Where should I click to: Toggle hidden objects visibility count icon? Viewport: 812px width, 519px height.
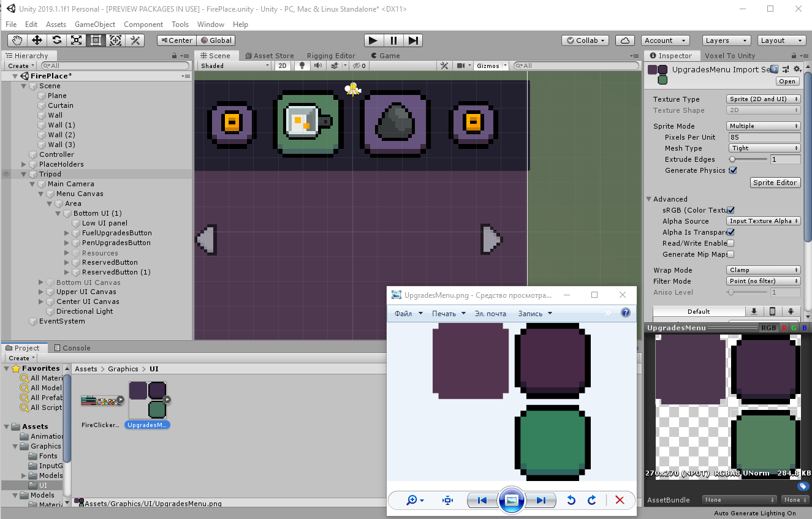click(x=359, y=66)
